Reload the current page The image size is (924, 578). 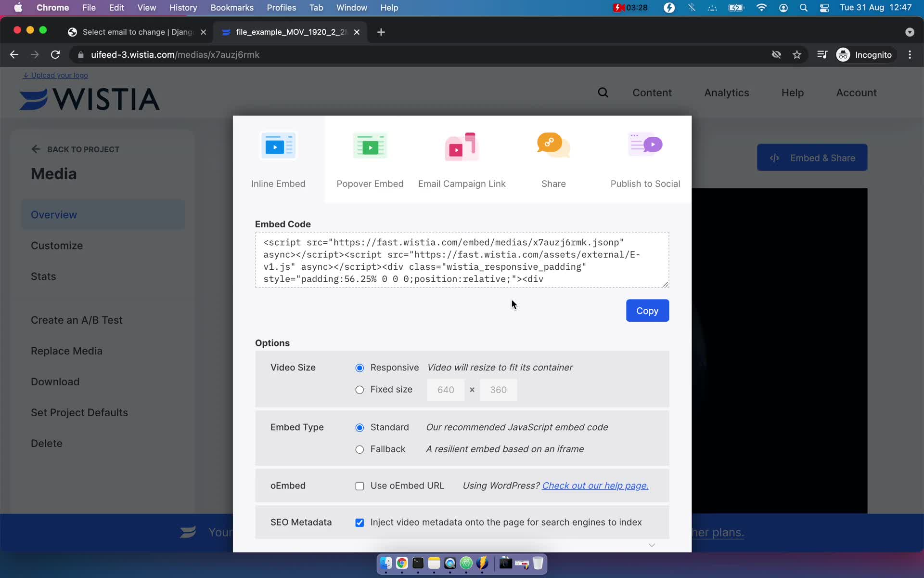coord(55,54)
